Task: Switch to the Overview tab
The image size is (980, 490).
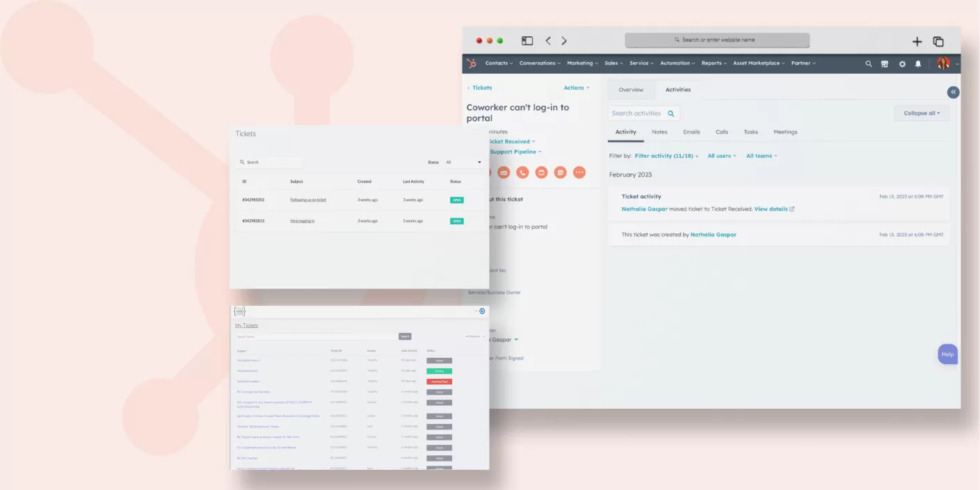Action: click(631, 90)
